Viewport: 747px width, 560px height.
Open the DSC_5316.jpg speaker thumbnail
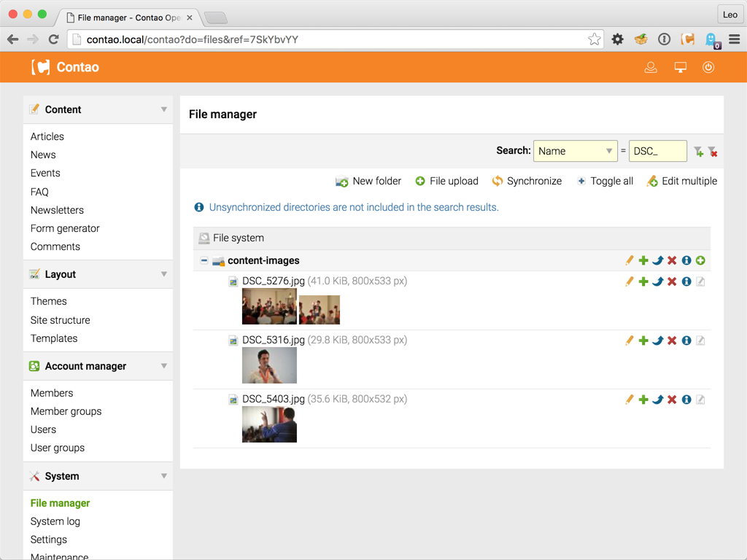269,365
